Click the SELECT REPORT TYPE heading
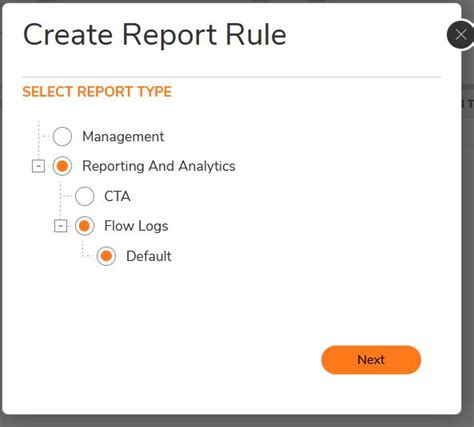Image resolution: width=474 pixels, height=427 pixels. click(x=97, y=92)
